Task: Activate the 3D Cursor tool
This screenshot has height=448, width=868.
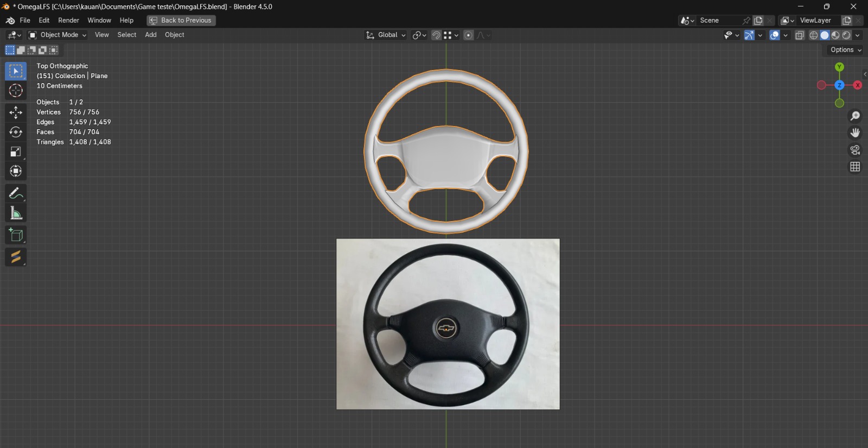Action: (16, 91)
